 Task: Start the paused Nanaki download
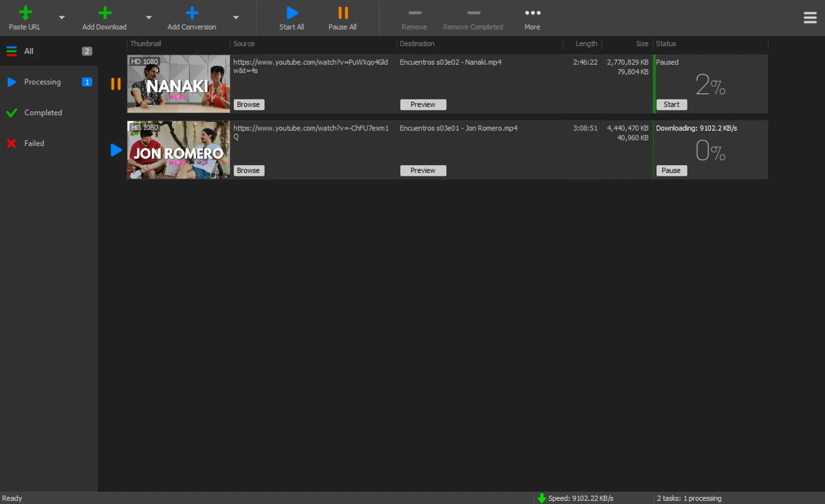pyautogui.click(x=672, y=105)
